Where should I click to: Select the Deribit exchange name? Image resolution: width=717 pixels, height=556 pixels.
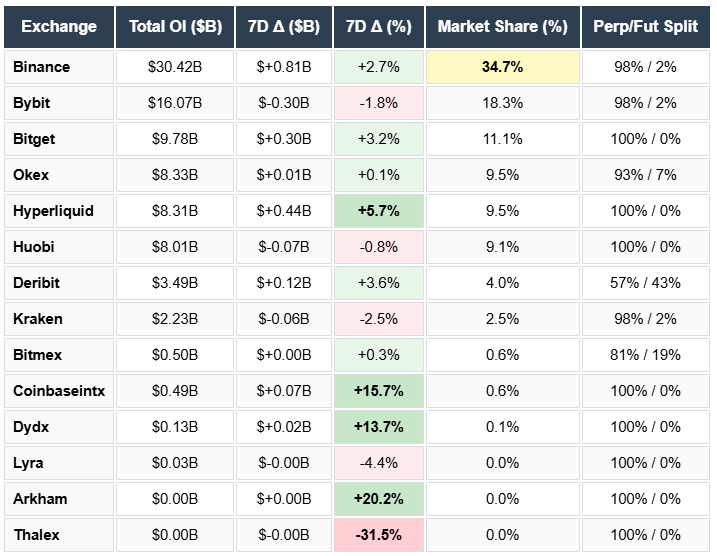coord(37,283)
